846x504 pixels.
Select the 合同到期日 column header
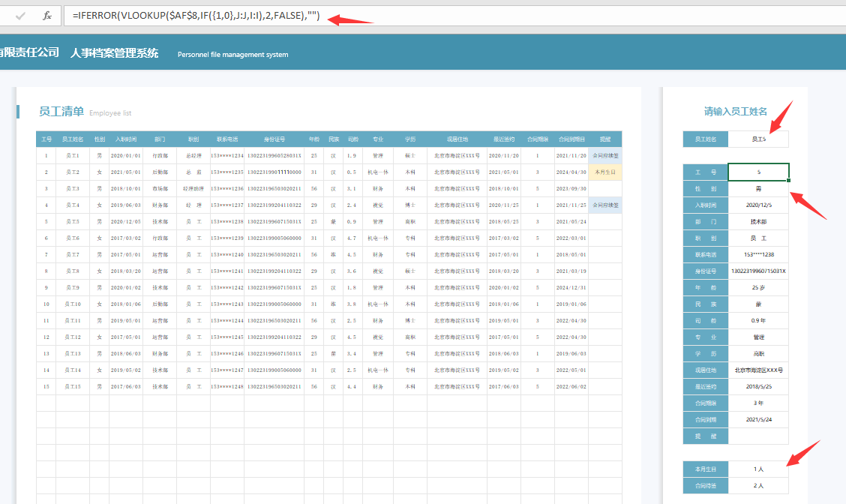click(571, 139)
